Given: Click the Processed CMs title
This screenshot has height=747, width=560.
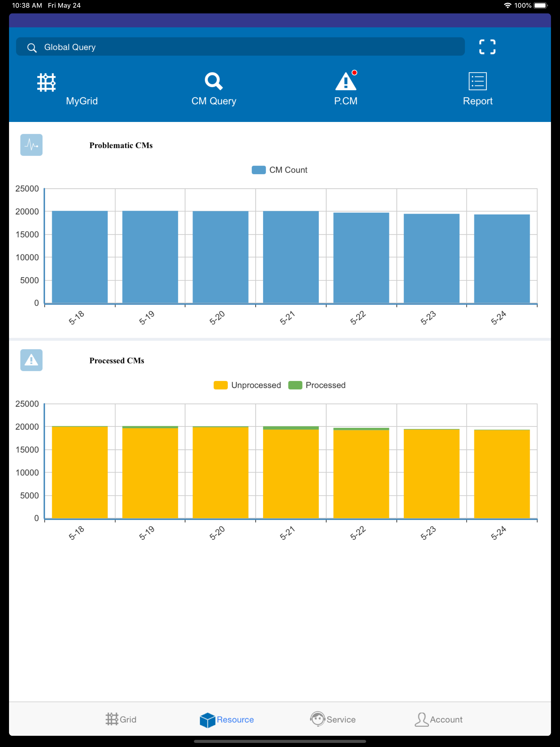Looking at the screenshot, I should tap(116, 360).
